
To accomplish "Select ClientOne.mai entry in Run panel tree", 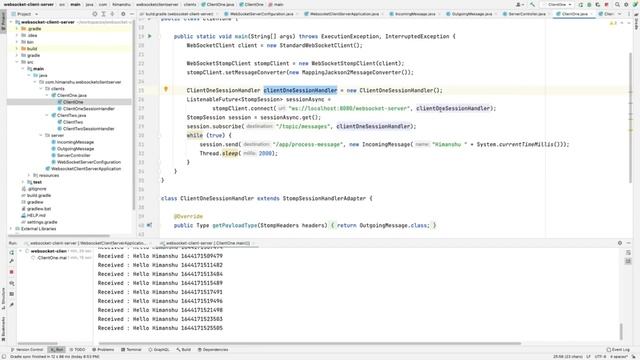I will pyautogui.click(x=52, y=258).
